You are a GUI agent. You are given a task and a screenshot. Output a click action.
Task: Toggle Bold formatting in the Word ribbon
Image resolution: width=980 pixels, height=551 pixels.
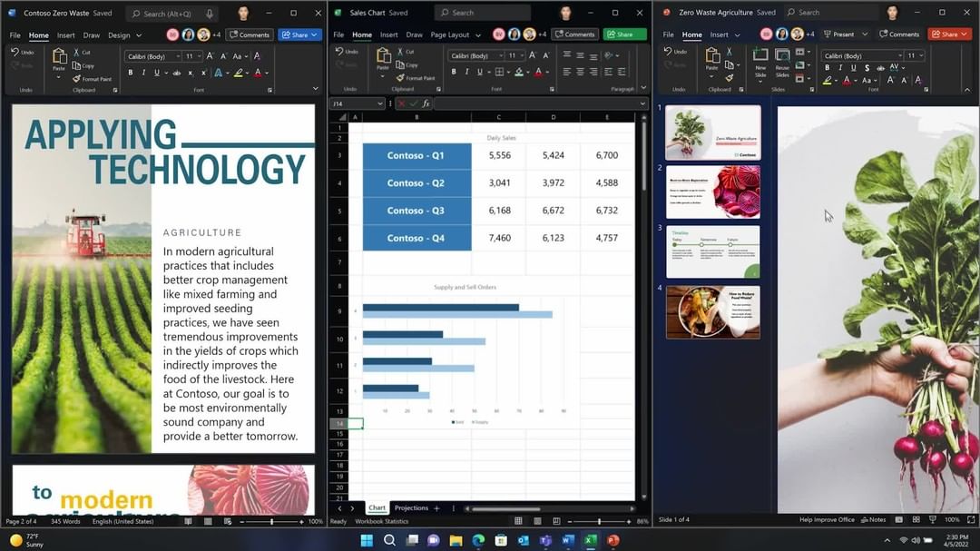pos(131,73)
